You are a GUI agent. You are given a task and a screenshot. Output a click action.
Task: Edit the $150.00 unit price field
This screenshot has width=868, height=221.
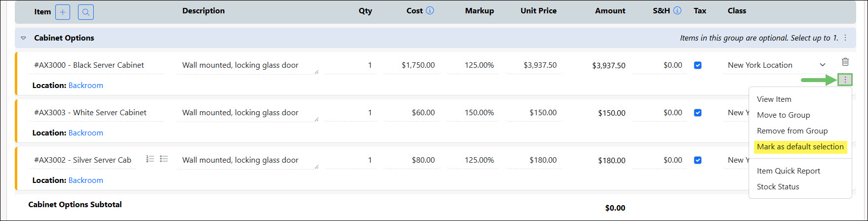point(533,113)
